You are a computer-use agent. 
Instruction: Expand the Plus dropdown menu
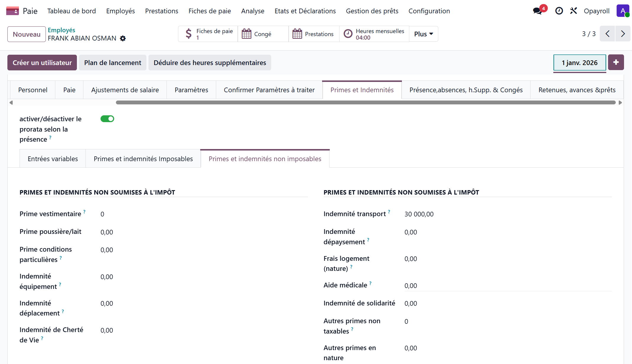point(423,34)
